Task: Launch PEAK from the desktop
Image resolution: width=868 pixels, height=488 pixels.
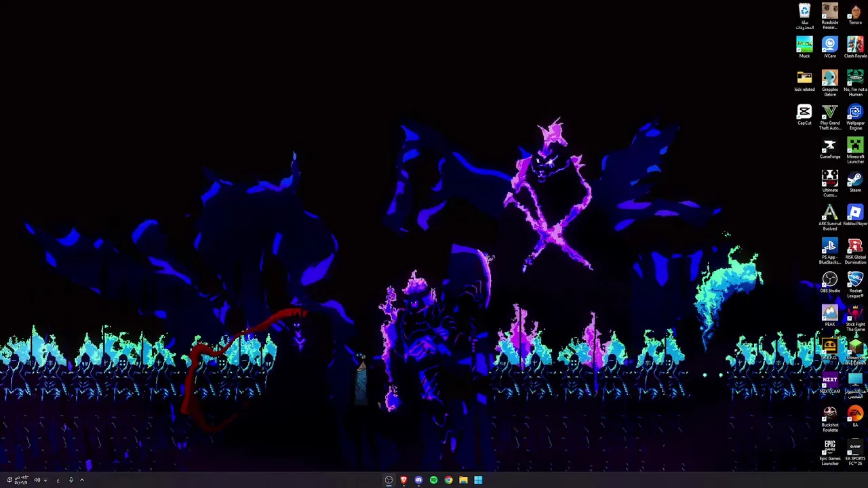Action: click(x=830, y=315)
